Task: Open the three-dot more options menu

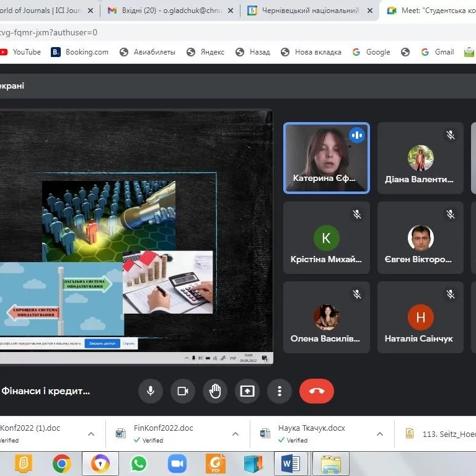Action: pos(280,391)
